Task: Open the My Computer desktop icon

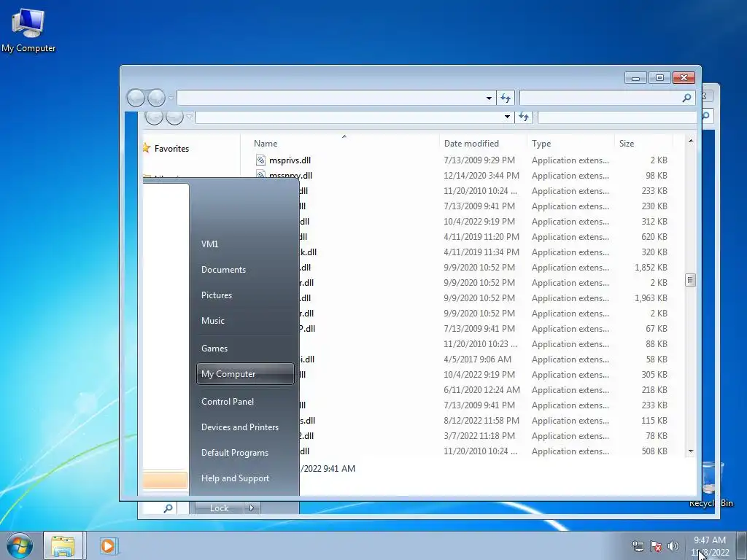Action: pyautogui.click(x=28, y=31)
